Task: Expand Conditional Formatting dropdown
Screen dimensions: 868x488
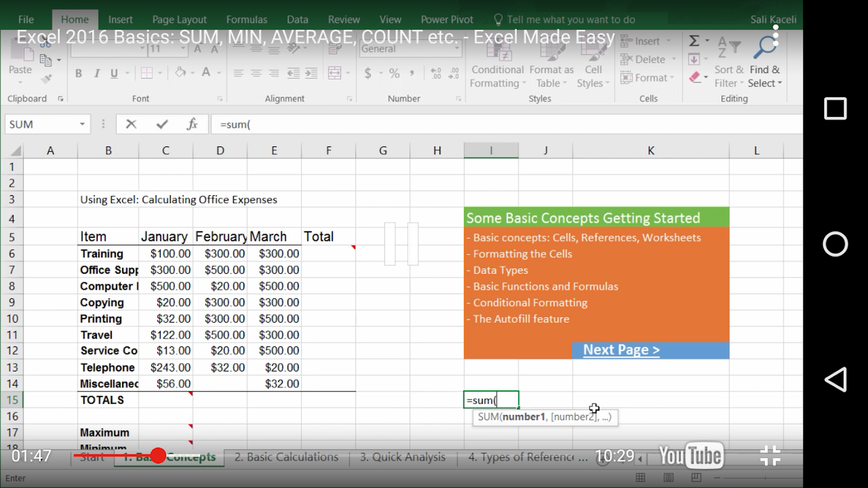Action: pyautogui.click(x=497, y=76)
